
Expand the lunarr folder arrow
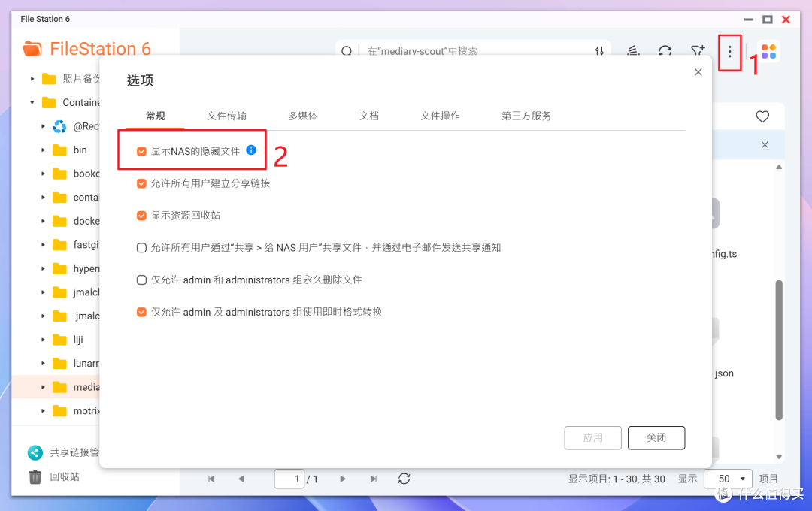pyautogui.click(x=43, y=364)
